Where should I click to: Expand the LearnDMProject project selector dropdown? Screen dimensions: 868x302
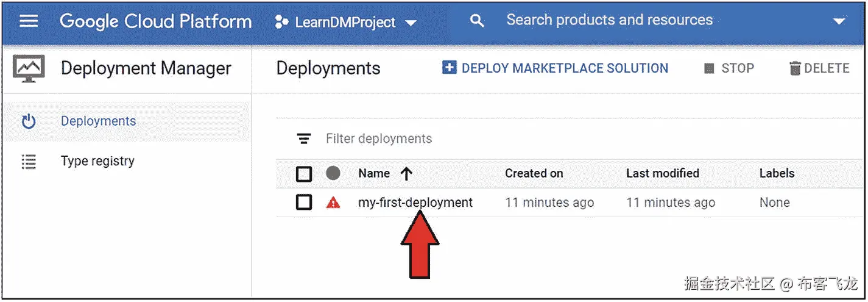pos(411,23)
